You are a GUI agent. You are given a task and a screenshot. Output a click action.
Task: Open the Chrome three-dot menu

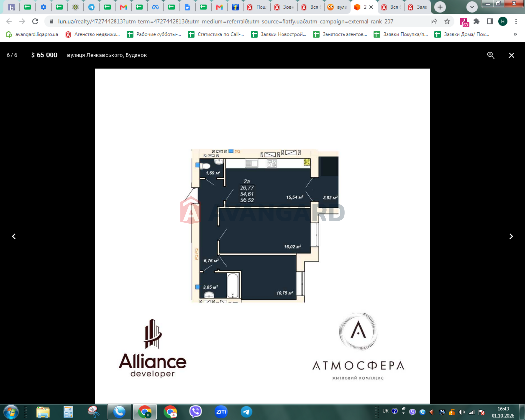516,21
